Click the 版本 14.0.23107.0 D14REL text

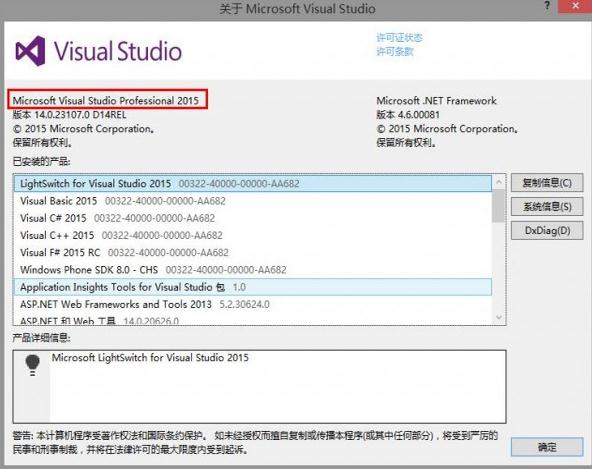coord(69,115)
